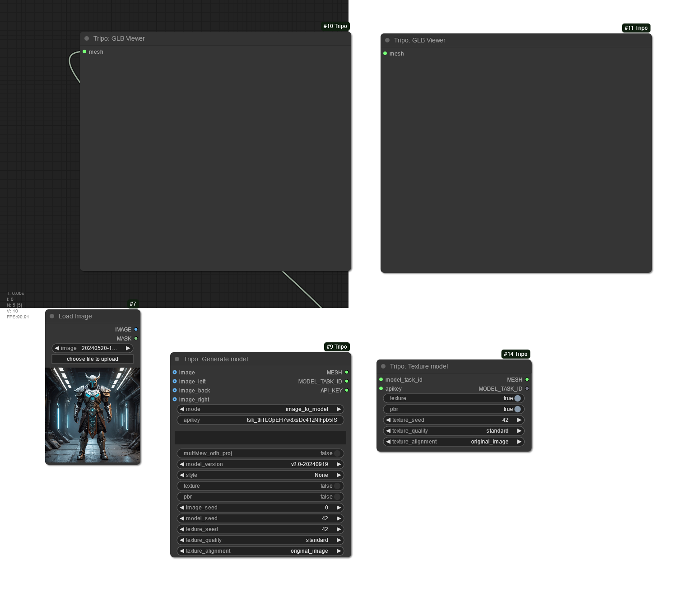The width and height of the screenshot is (697, 616).
Task: Click the #14 Tripo badge
Action: 516,354
